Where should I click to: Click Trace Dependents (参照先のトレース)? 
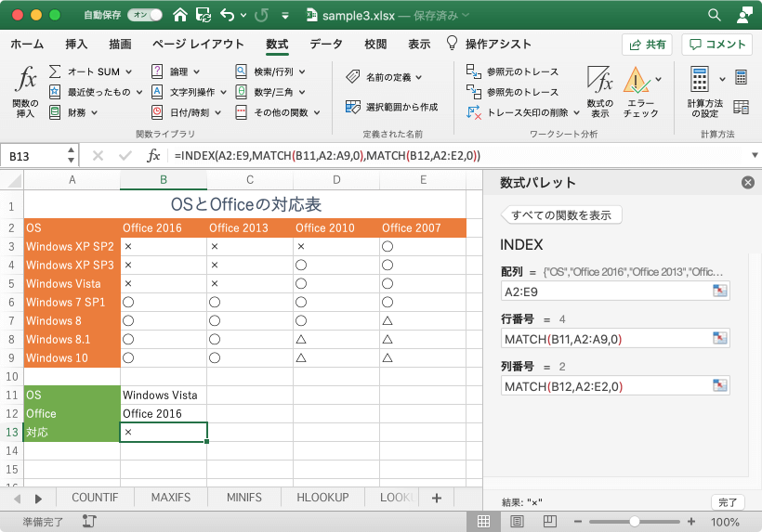[512, 92]
